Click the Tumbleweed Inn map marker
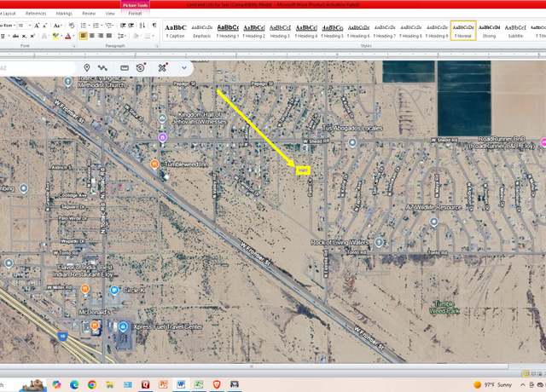The height and width of the screenshot is (392, 546). pos(154,164)
